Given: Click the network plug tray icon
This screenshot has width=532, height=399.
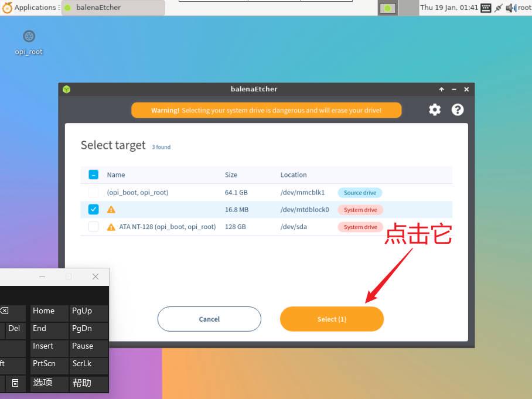Looking at the screenshot, I should tap(498, 8).
